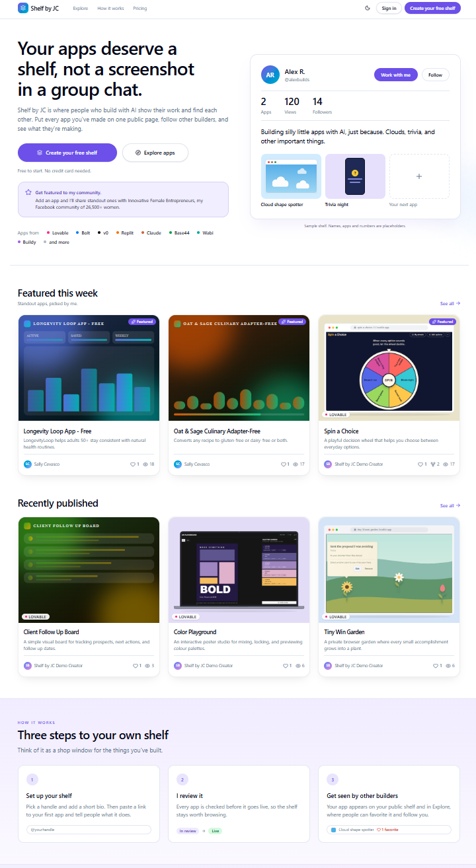Open the Client Follow Up Board preview image
Screen dimensions: 476x868
click(x=89, y=570)
